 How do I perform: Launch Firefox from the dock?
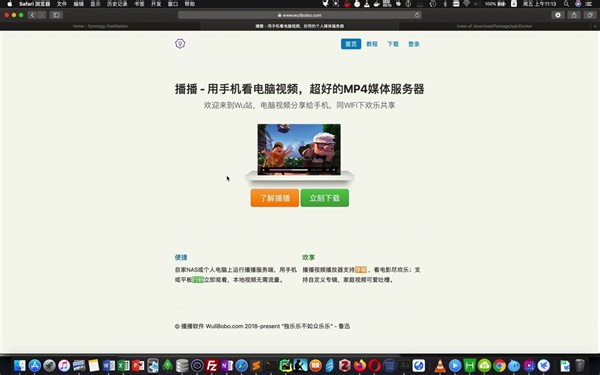pos(360,365)
